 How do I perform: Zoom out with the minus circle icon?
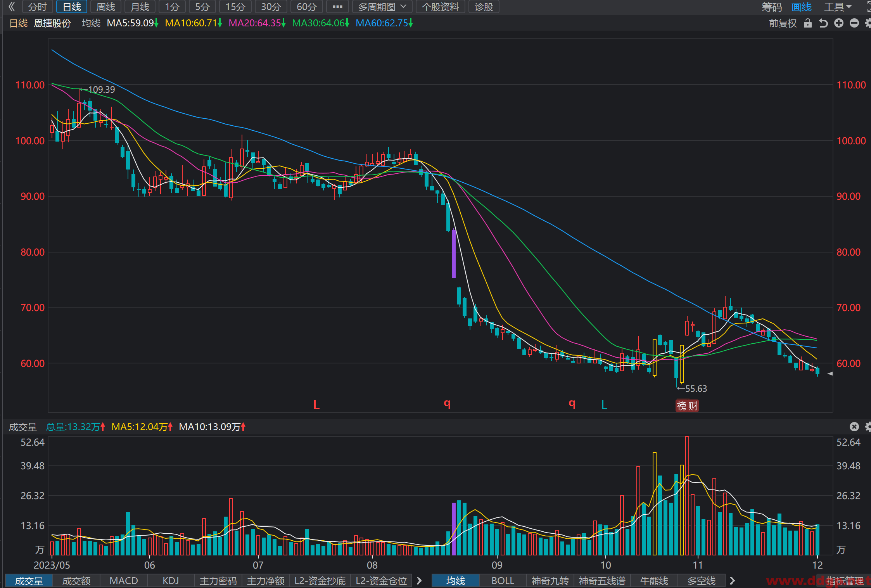click(854, 23)
